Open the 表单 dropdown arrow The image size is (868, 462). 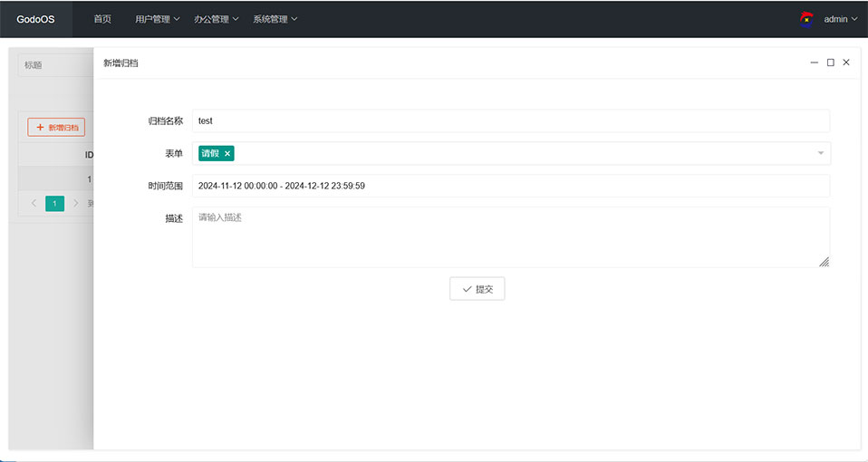click(820, 153)
